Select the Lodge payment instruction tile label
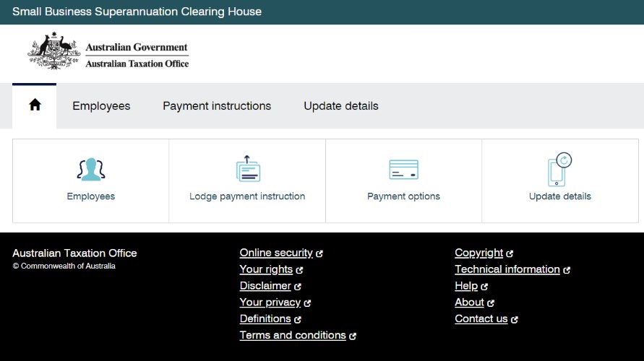 tap(247, 196)
